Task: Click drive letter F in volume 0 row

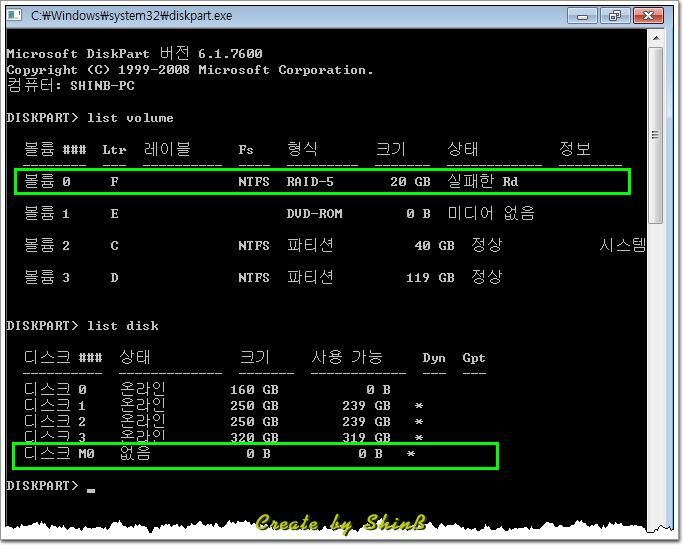Action: (114, 182)
